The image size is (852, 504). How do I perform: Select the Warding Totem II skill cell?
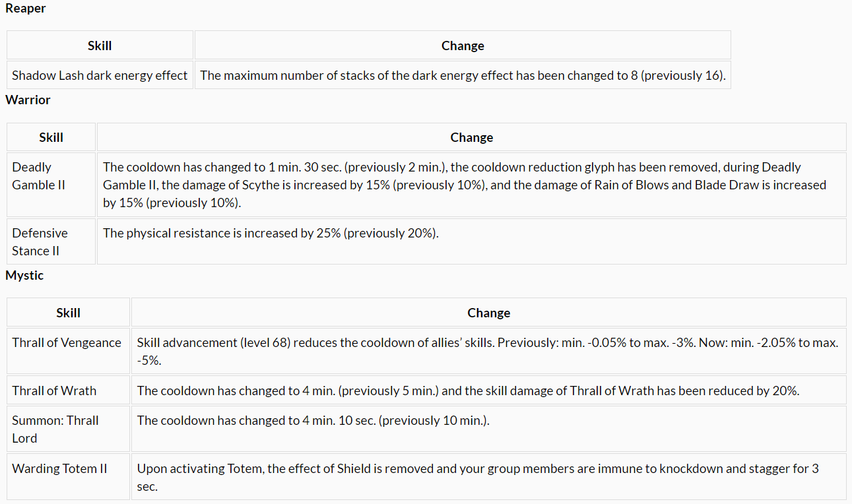tap(59, 468)
